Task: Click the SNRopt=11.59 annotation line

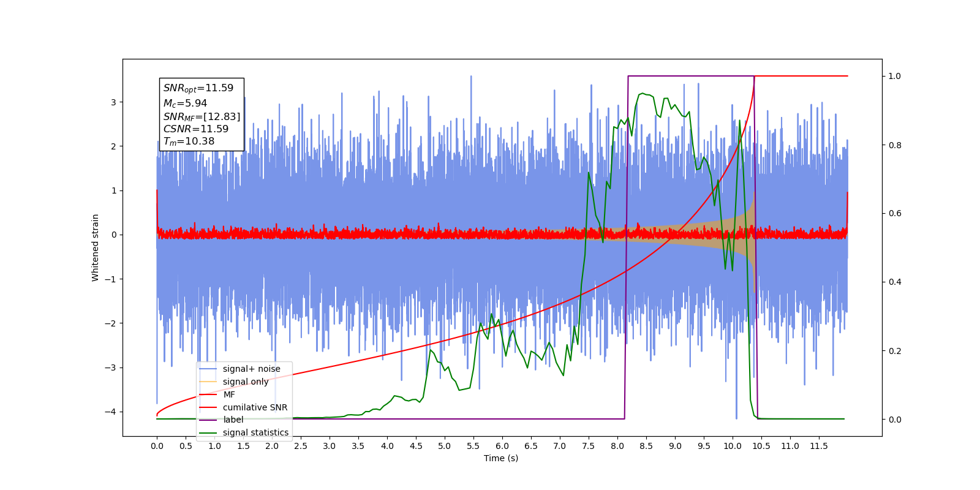Action: [x=198, y=88]
